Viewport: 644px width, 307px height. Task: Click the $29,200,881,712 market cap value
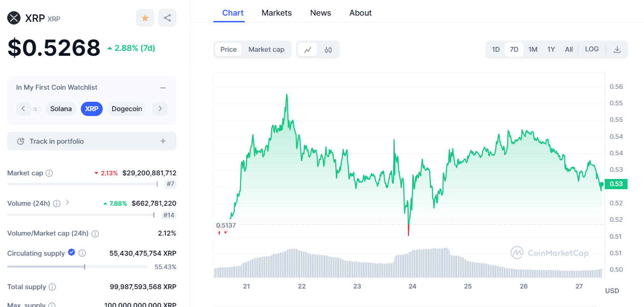(149, 173)
